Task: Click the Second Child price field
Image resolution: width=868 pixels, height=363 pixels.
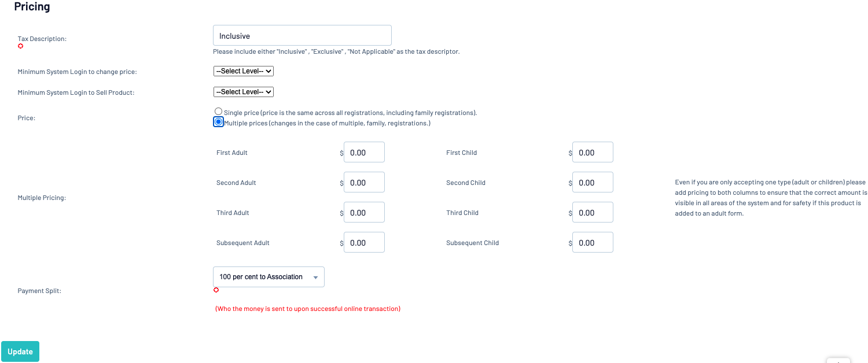Action: [593, 183]
